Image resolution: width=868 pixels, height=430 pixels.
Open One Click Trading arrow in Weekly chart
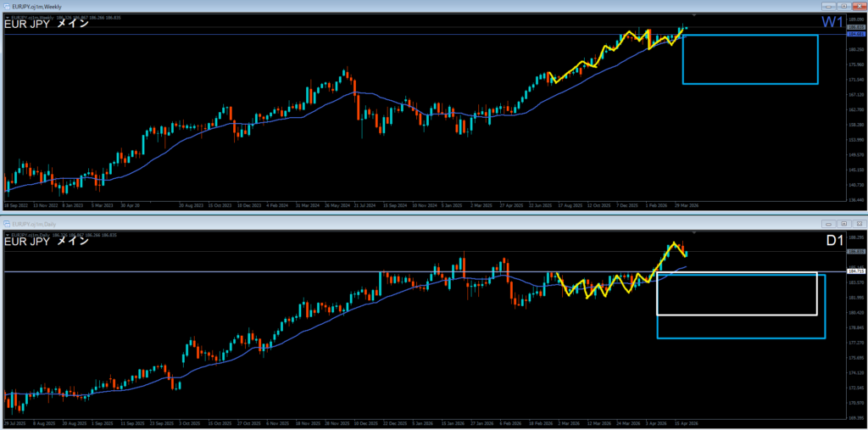[7, 18]
